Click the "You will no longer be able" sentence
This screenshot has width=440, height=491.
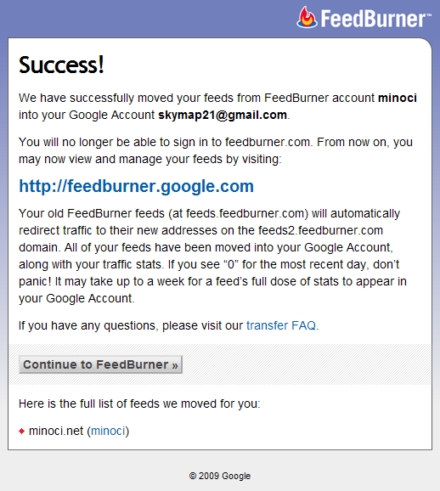216,151
